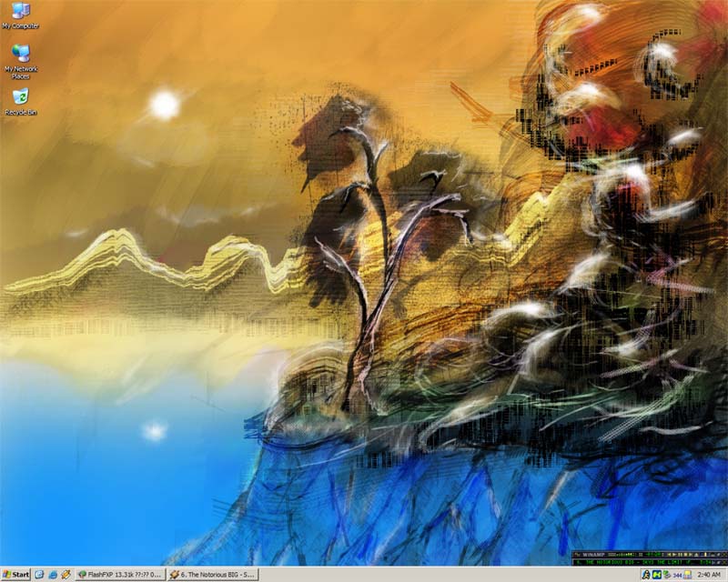Click the green square tray icon
The width and height of the screenshot is (728, 582).
click(x=657, y=575)
